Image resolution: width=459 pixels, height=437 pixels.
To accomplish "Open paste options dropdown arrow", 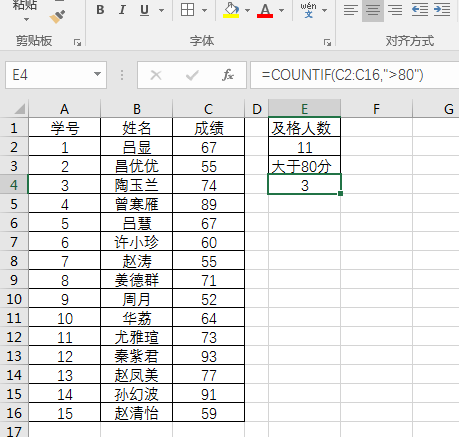I will click(26, 19).
